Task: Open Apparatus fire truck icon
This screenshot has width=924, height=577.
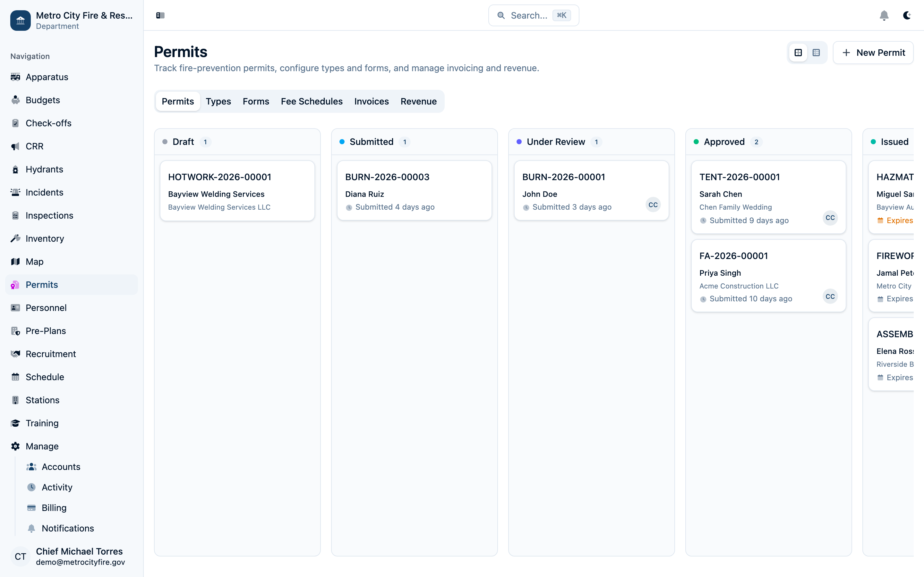Action: click(15, 77)
